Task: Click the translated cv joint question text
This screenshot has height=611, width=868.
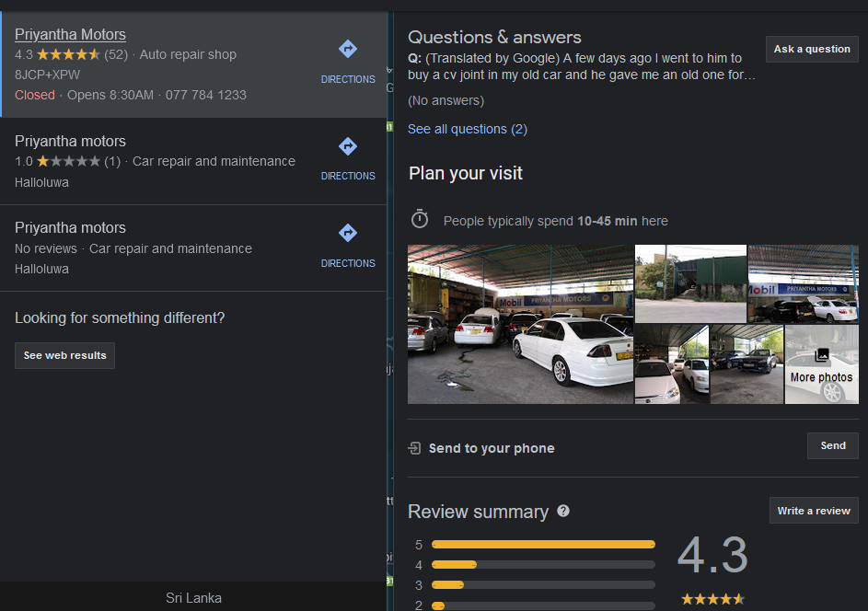Action: click(x=581, y=66)
